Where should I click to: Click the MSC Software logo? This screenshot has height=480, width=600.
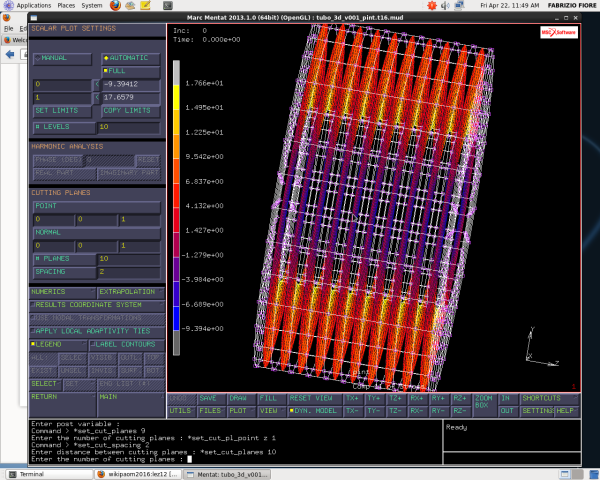coord(559,32)
